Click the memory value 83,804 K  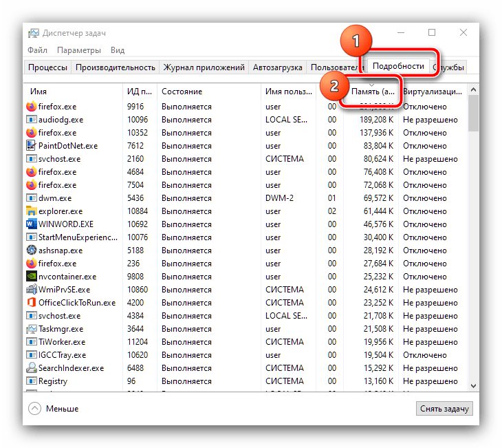[378, 146]
